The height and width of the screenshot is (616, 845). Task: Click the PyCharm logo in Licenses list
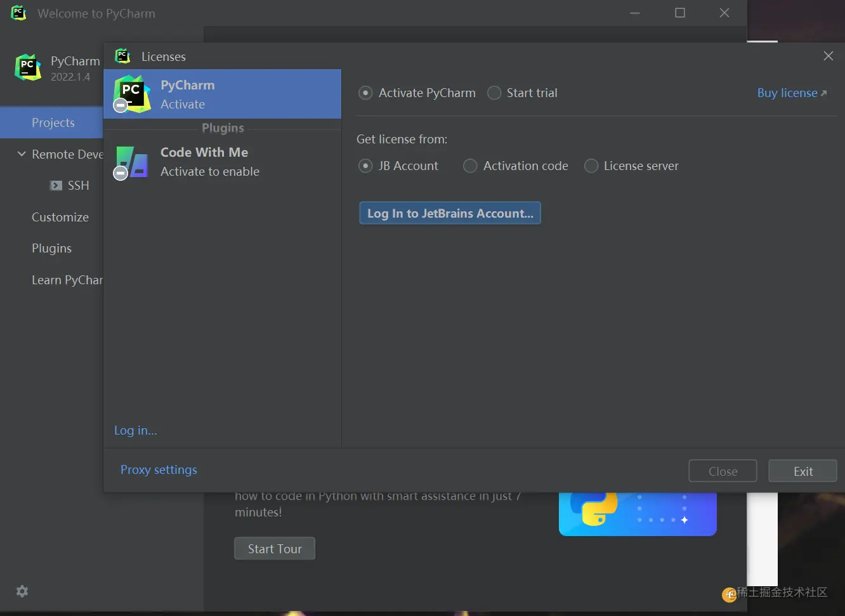(x=132, y=94)
